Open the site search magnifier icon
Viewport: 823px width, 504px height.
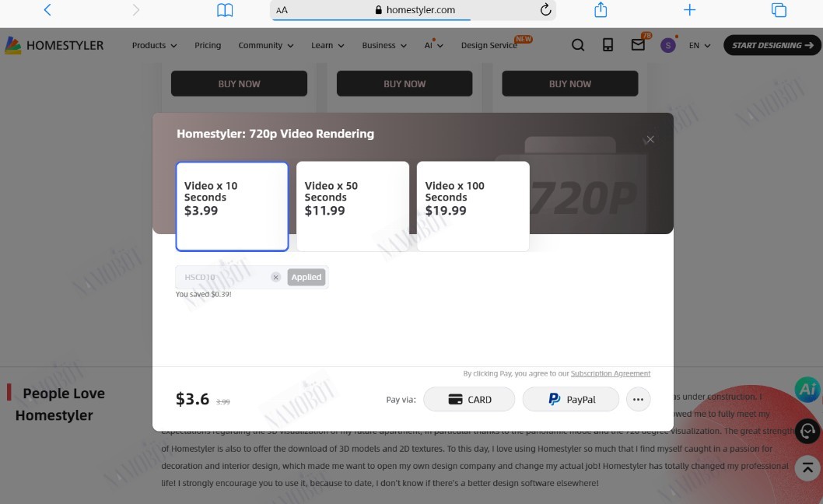pyautogui.click(x=578, y=45)
